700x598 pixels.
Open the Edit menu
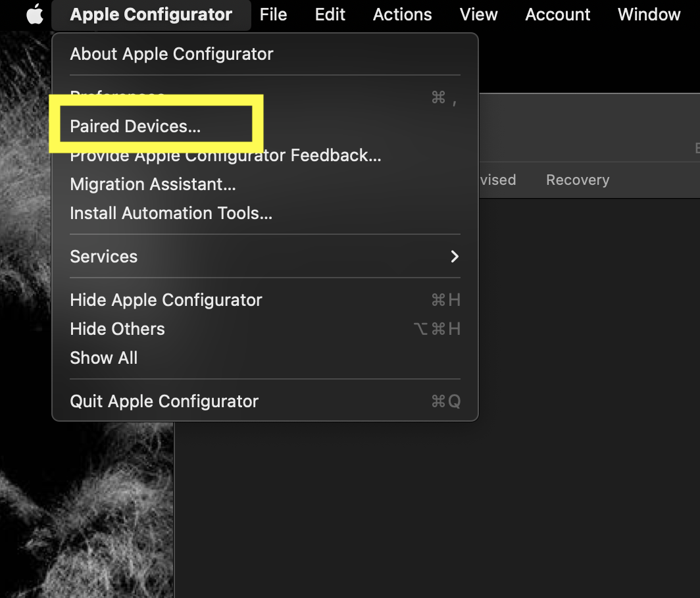click(x=330, y=14)
